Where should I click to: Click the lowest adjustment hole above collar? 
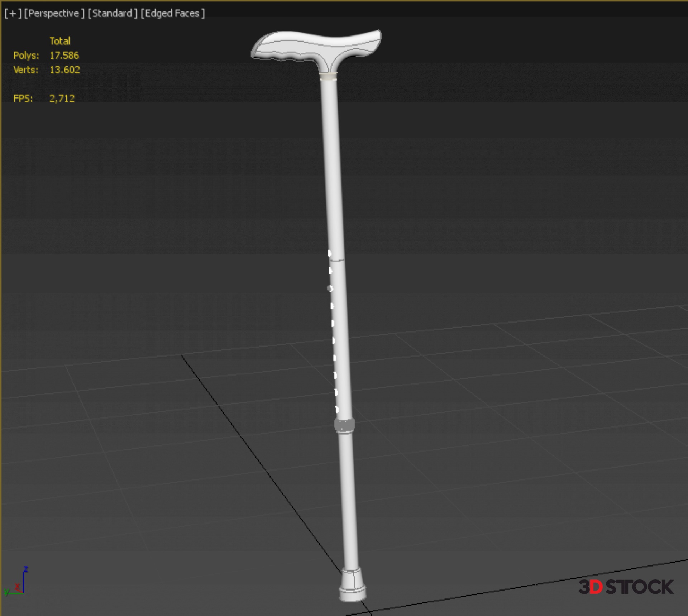pos(337,409)
